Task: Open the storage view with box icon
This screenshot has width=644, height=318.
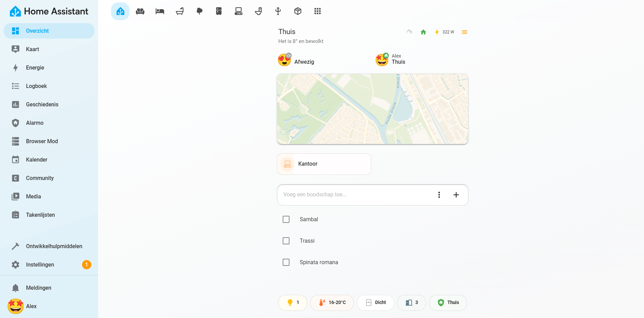Action: coord(298,11)
